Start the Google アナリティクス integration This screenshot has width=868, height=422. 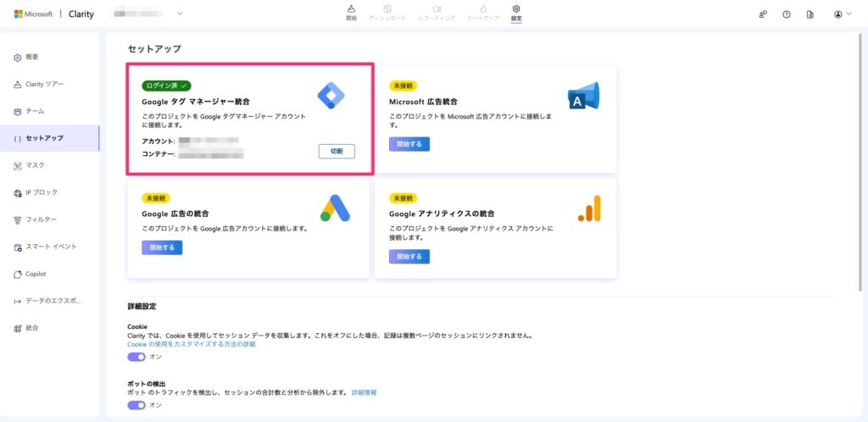point(409,256)
